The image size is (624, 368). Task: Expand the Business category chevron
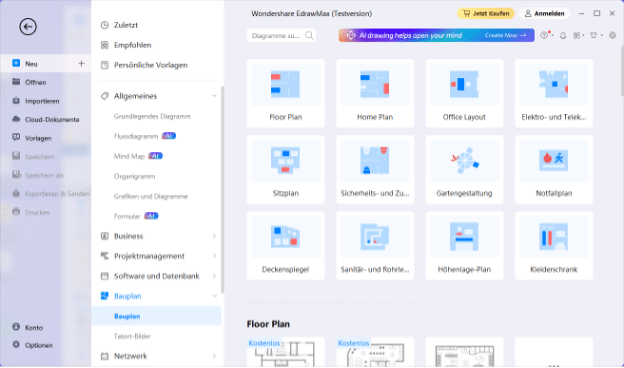[x=214, y=236]
